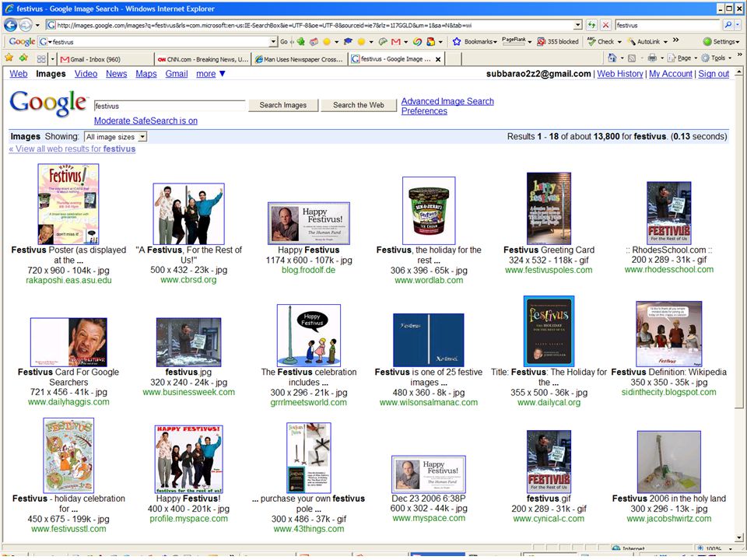Image resolution: width=747 pixels, height=560 pixels.
Task: Click the IE search box containing festivus
Action: point(668,25)
